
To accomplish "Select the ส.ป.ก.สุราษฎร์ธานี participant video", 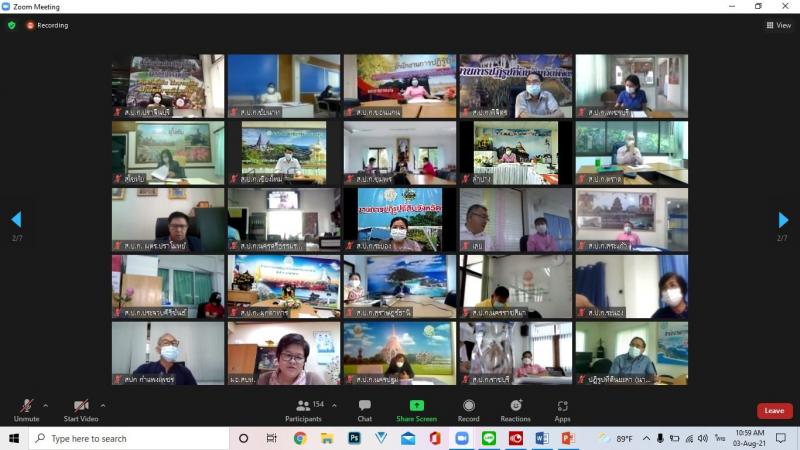I will [x=400, y=287].
